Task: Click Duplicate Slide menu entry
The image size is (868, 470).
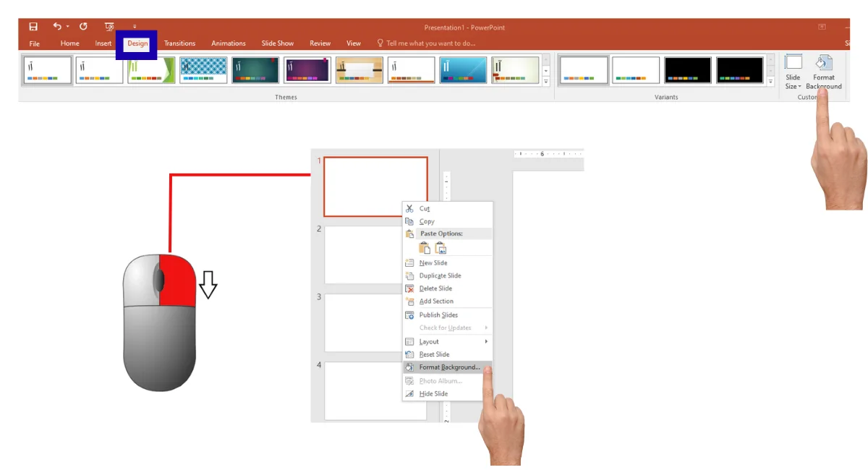Action: (x=440, y=275)
